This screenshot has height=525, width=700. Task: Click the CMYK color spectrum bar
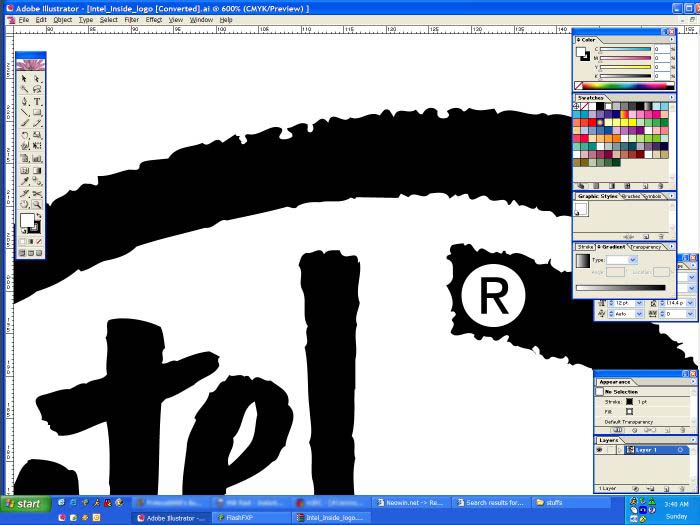coord(621,86)
